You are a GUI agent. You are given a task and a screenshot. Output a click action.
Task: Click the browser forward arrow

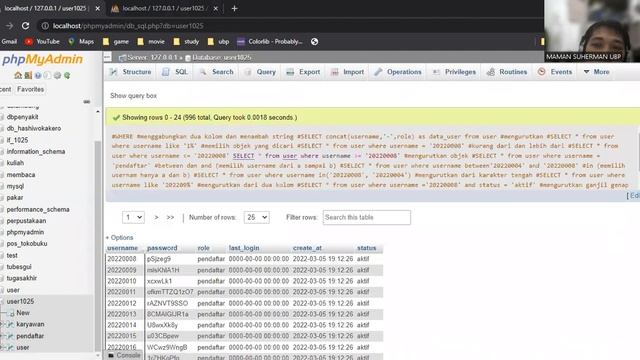pyautogui.click(x=9, y=26)
